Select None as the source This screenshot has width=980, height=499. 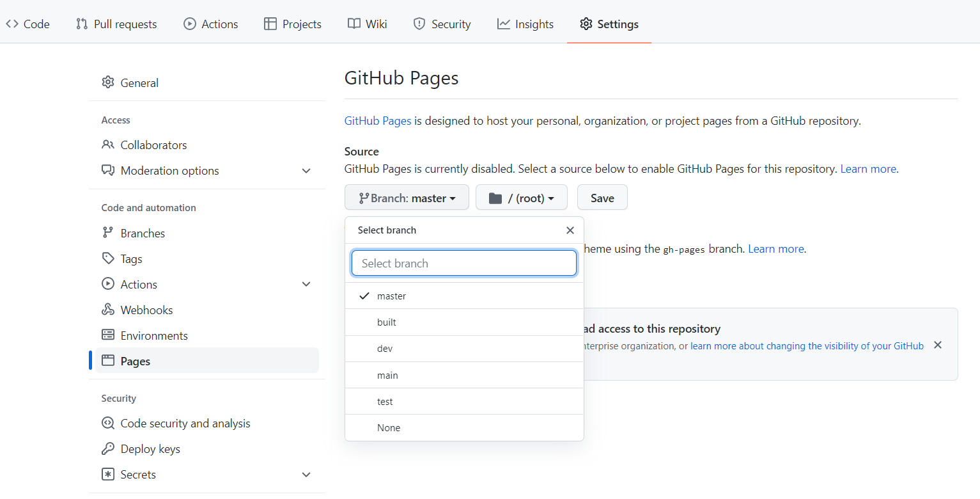[464, 427]
